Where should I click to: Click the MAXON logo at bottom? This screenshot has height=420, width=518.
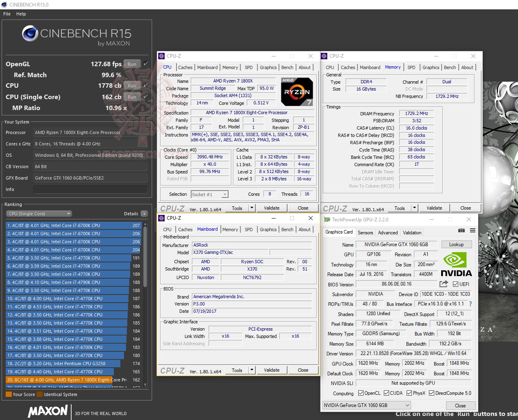tap(48, 411)
